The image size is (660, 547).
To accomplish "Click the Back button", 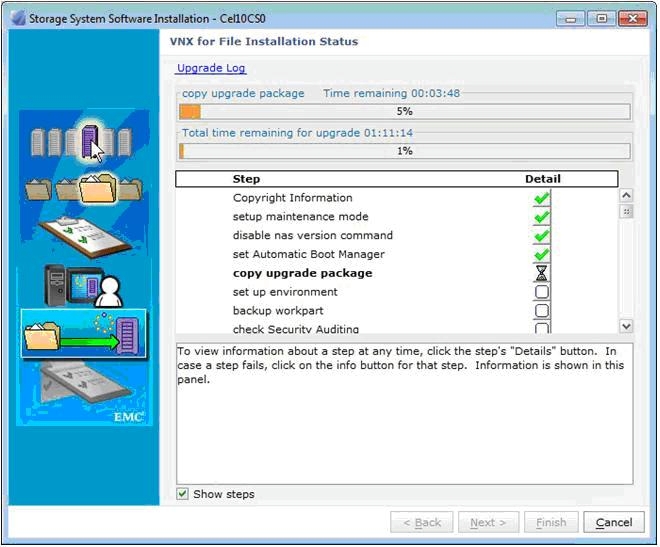I will click(x=422, y=523).
